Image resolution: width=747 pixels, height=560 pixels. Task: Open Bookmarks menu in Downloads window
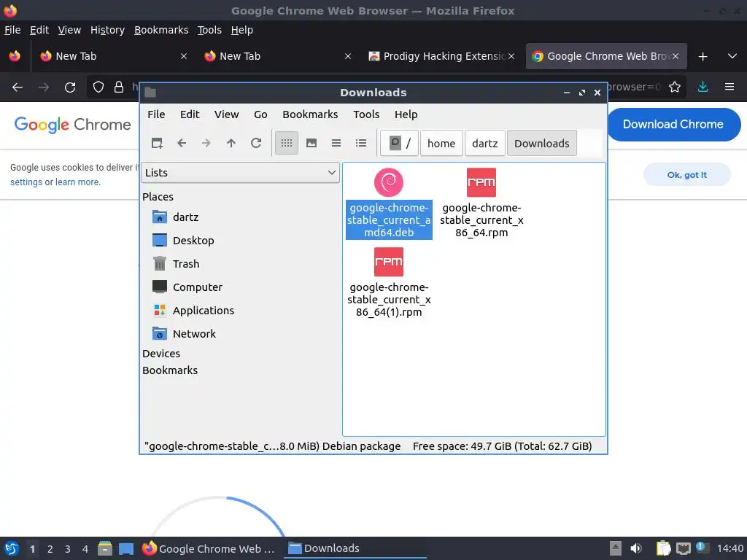click(310, 114)
